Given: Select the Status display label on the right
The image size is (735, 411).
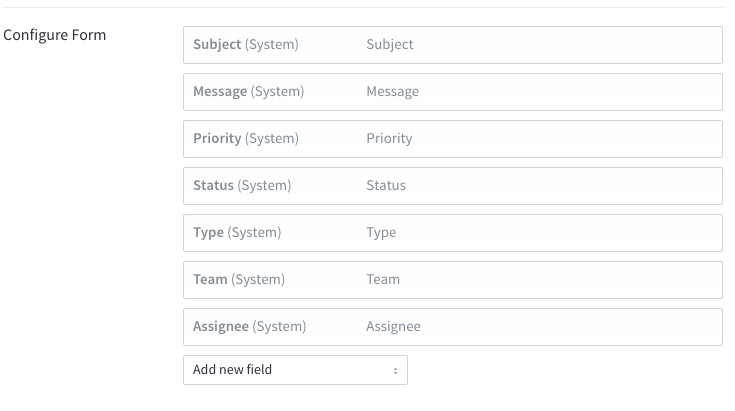Looking at the screenshot, I should [x=386, y=185].
